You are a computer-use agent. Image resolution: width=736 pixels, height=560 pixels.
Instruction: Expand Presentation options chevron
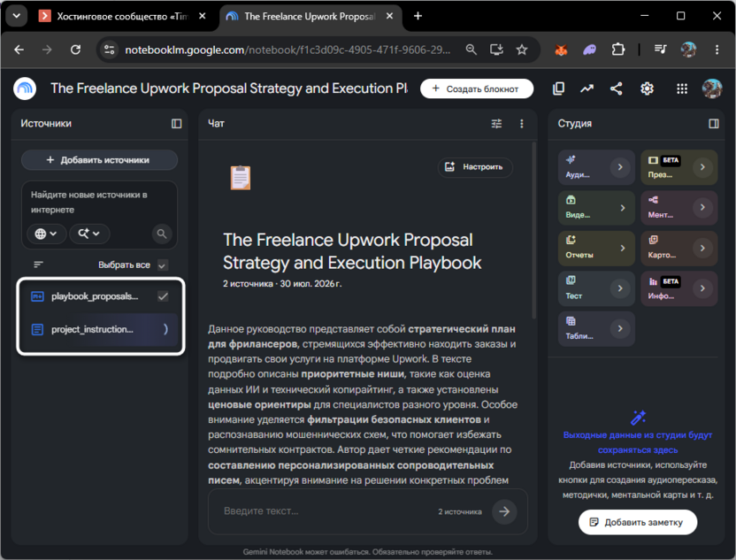(x=702, y=167)
